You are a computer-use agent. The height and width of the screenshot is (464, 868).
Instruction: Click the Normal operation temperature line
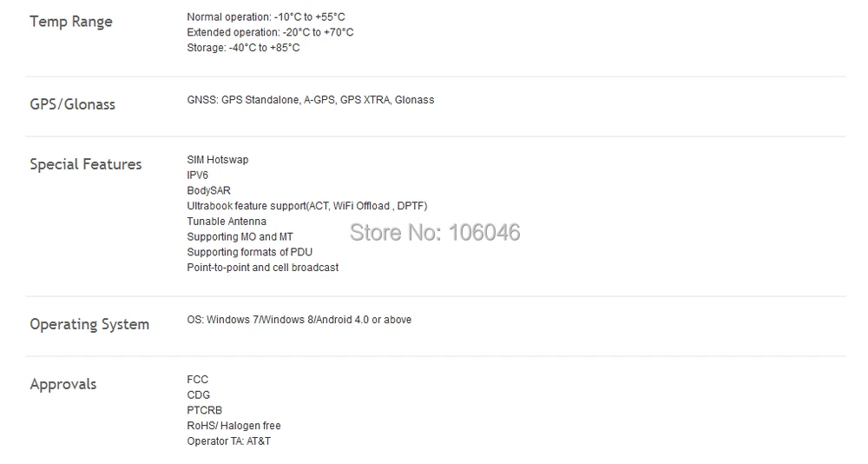tap(266, 17)
